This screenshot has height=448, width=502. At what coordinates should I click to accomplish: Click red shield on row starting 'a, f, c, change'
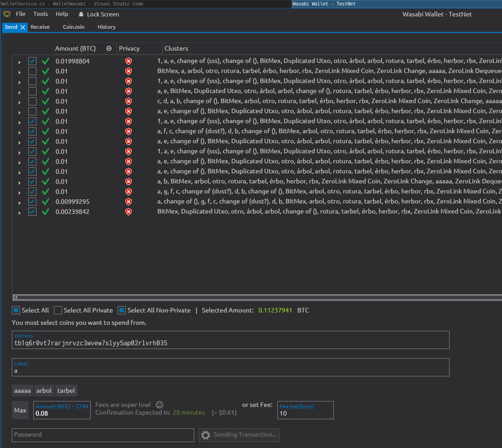click(129, 131)
